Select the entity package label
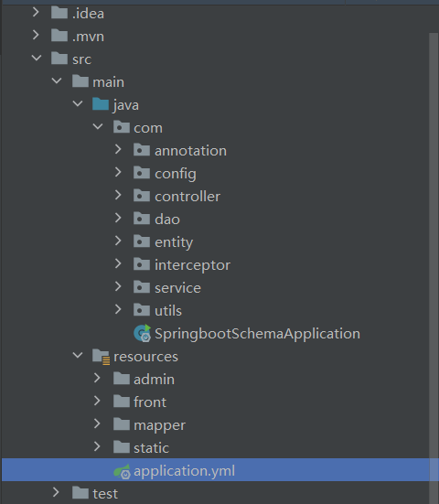Screen dimensions: 439x504 (174, 242)
